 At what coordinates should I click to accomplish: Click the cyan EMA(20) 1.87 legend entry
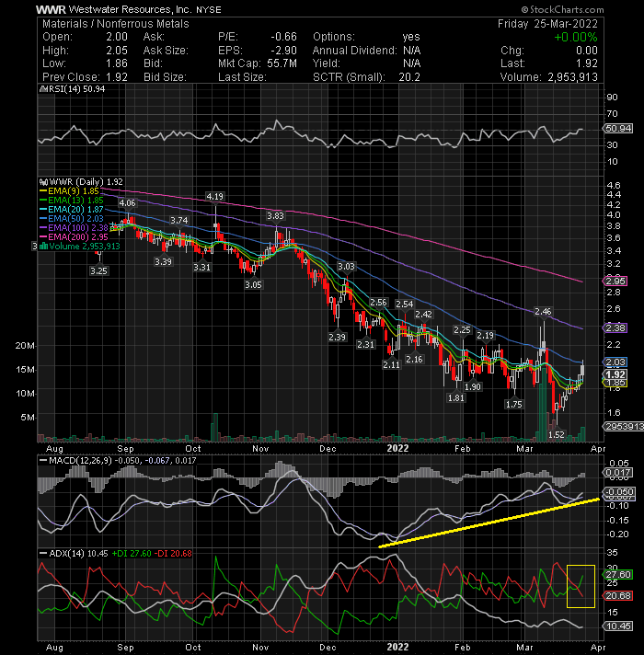[72, 209]
